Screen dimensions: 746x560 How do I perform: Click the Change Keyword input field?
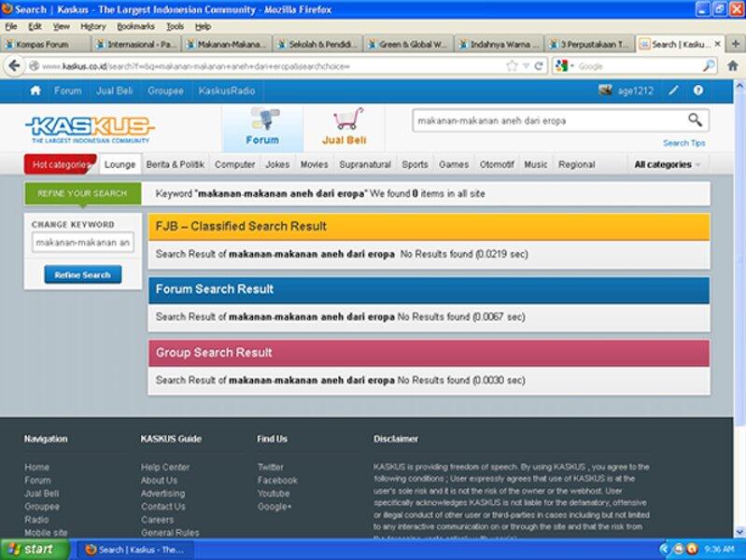coord(83,242)
